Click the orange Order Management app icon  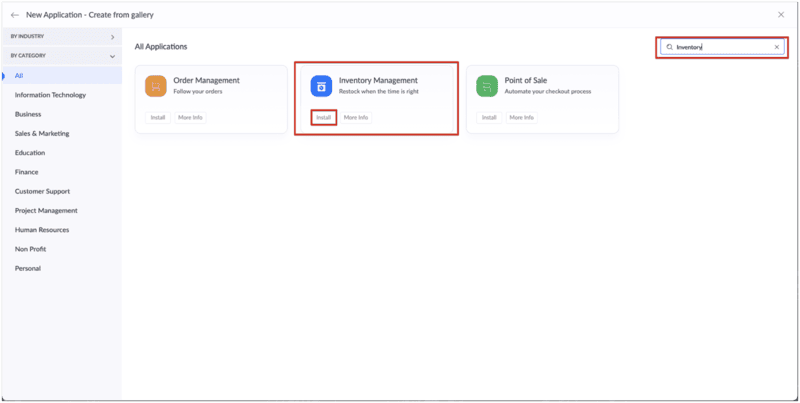(x=155, y=85)
